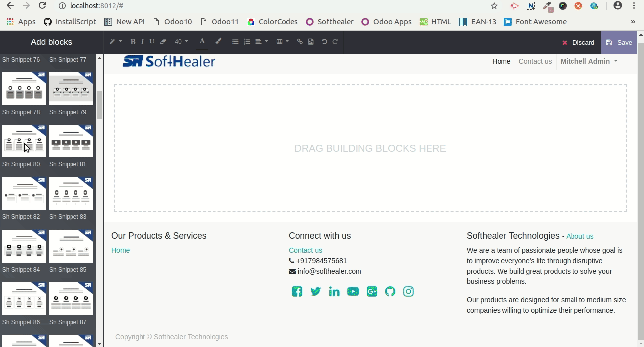
Task: Open the insert table dropdown
Action: (283, 42)
